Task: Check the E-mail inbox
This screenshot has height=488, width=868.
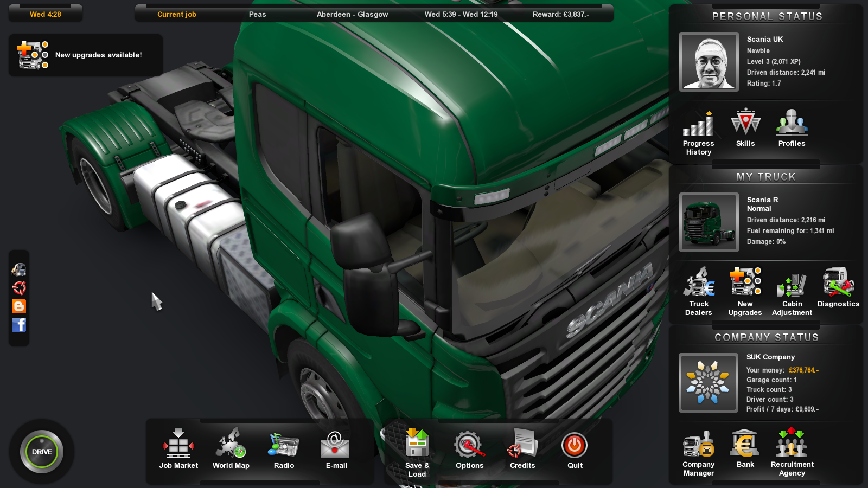Action: [336, 448]
